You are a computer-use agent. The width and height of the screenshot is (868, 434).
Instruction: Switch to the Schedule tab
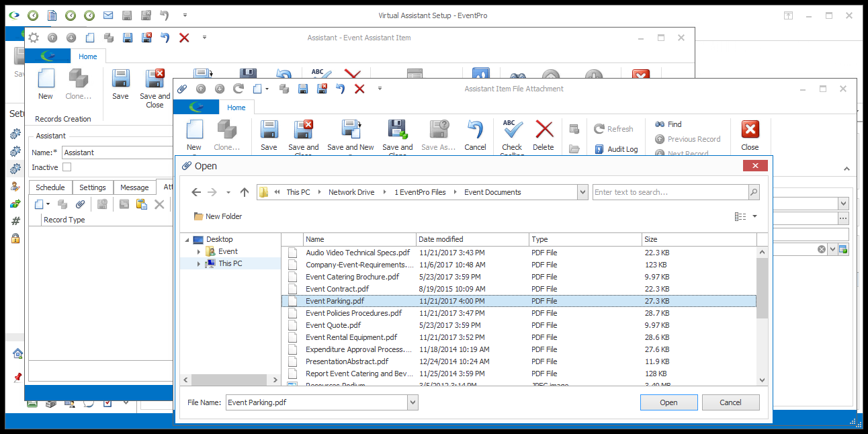tap(50, 187)
